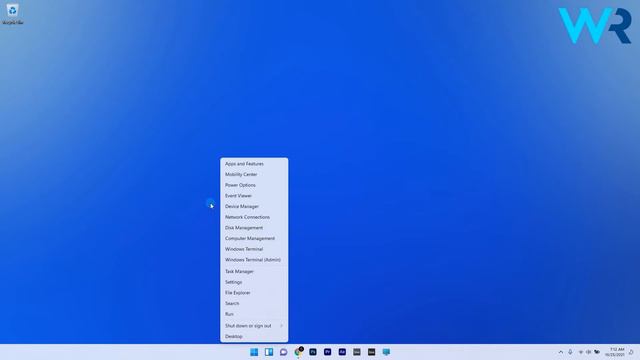Show hidden tray icons chevron

pos(560,352)
